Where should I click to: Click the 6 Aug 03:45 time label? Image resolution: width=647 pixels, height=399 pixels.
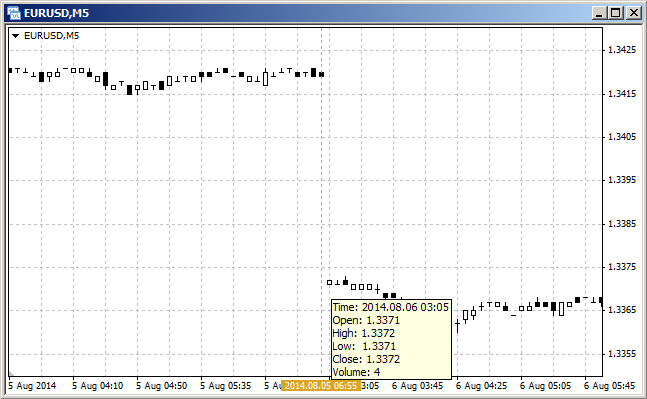click(x=417, y=386)
